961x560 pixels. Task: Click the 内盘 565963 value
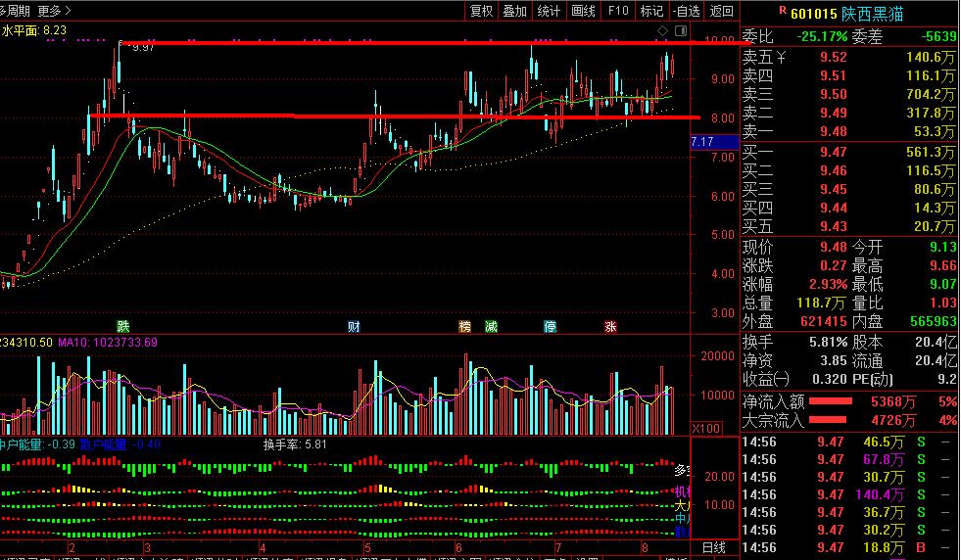click(933, 321)
